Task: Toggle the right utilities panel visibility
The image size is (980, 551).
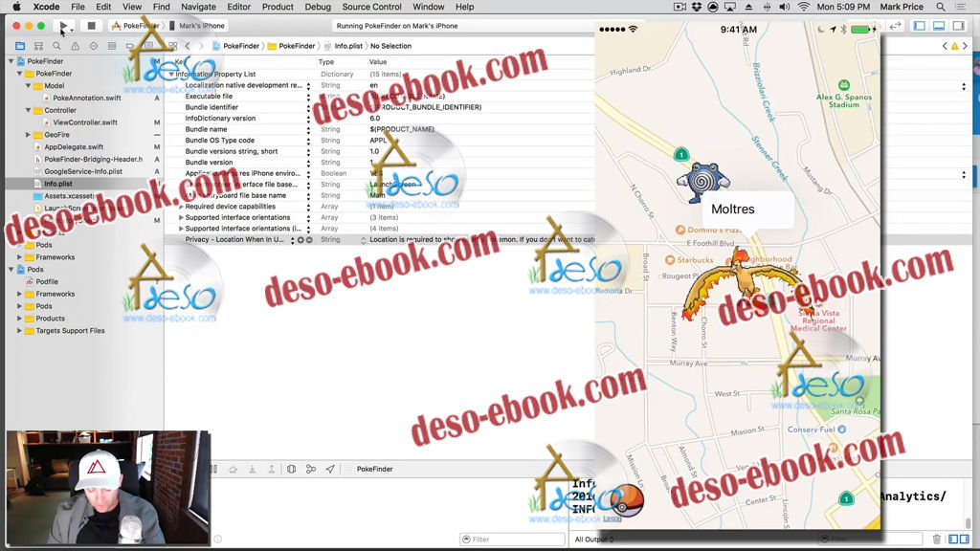Action: (x=959, y=26)
